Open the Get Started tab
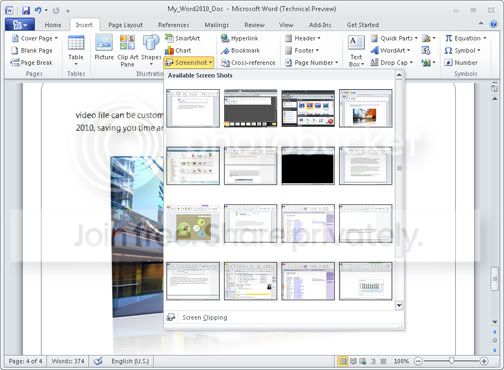Image resolution: width=504 pixels, height=370 pixels. pyautogui.click(x=363, y=25)
